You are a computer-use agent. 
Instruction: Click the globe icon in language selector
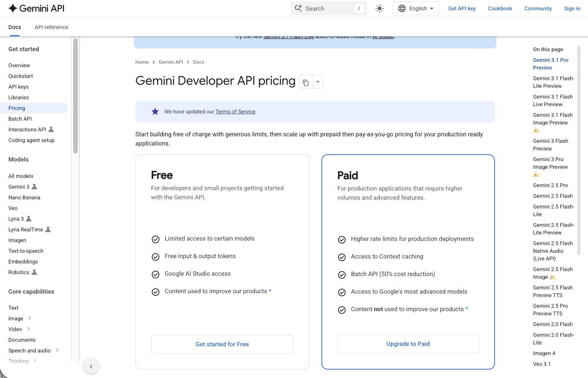402,8
